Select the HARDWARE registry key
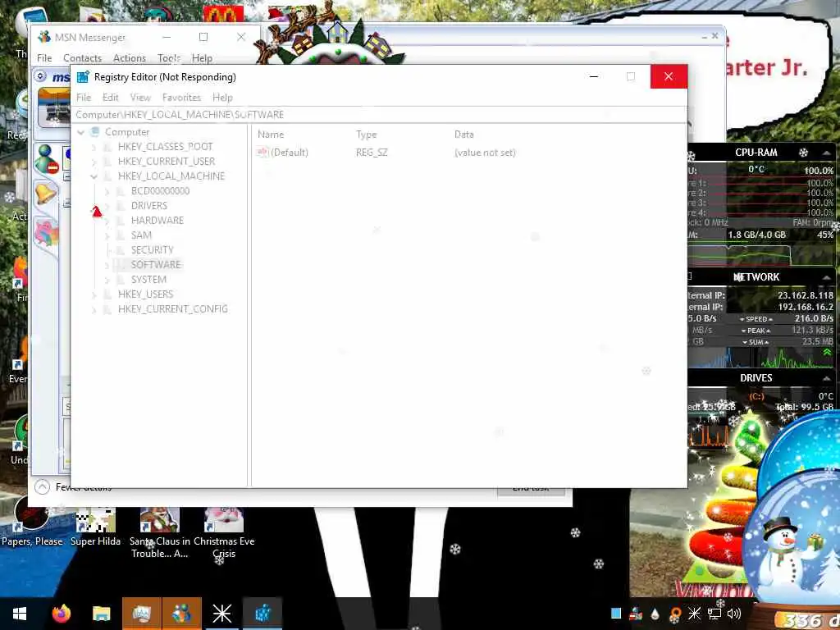Image resolution: width=840 pixels, height=630 pixels. (157, 220)
